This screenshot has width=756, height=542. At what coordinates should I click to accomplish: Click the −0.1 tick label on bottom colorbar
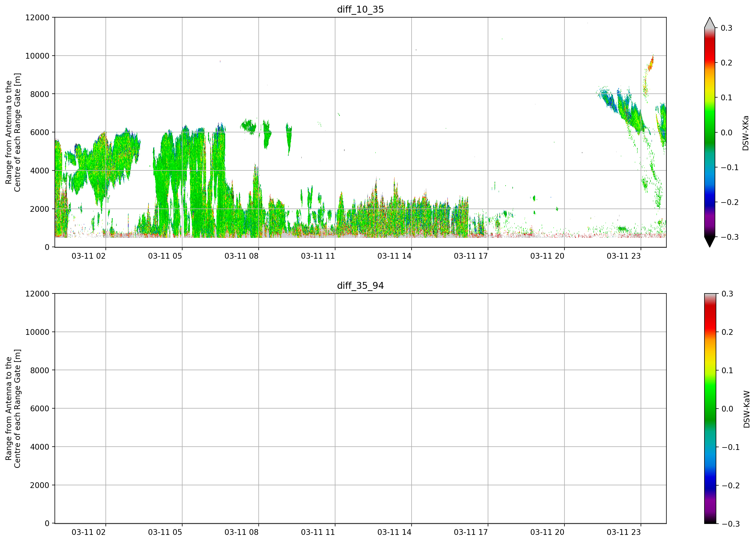[x=730, y=447]
